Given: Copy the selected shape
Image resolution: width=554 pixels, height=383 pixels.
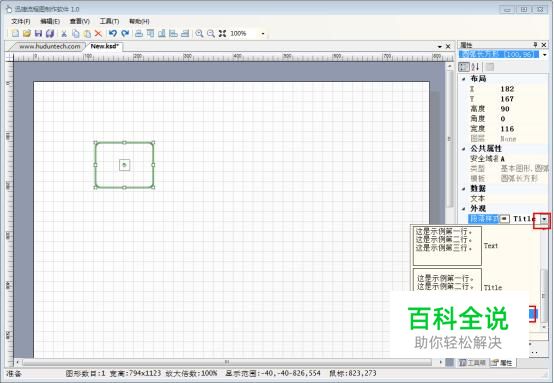Looking at the screenshot, I should tap(76, 34).
